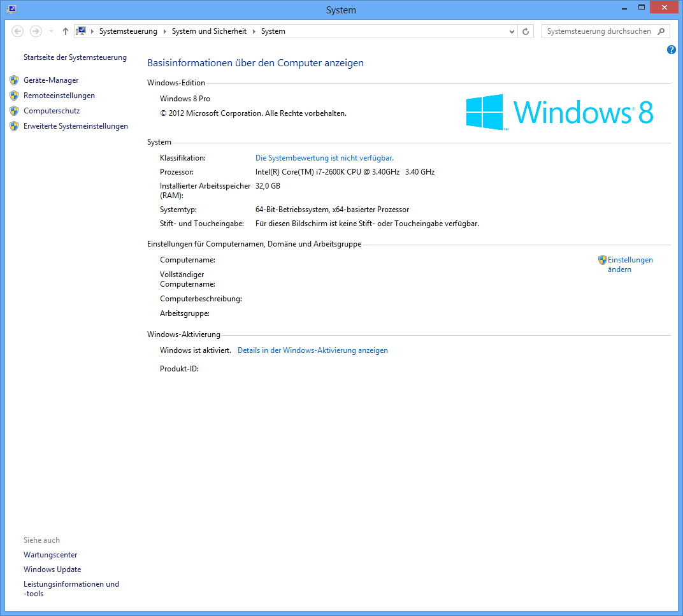Open Computerschutz link
The image size is (683, 616).
(52, 111)
